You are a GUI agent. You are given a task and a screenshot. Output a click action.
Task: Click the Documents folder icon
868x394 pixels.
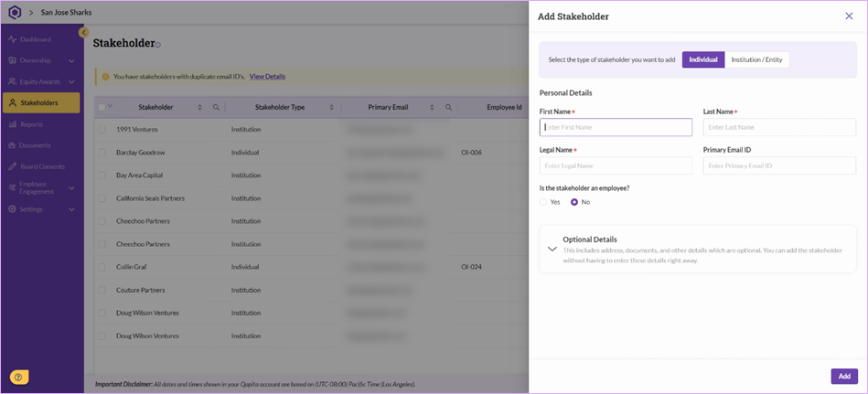[12, 145]
